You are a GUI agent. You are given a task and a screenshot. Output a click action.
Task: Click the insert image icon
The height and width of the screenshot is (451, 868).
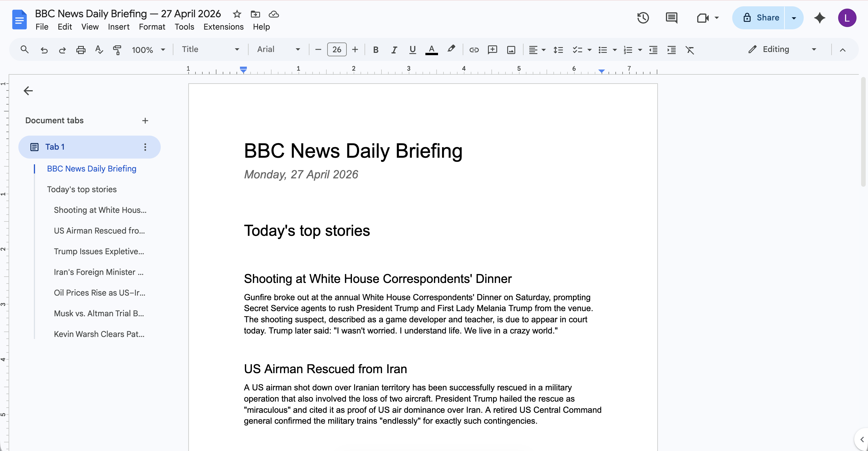pos(511,50)
